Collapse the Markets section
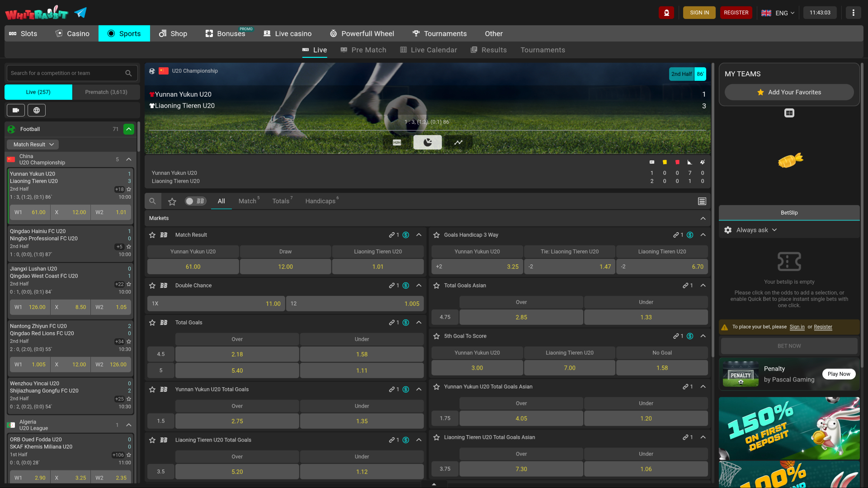Image resolution: width=868 pixels, height=488 pixels. (703, 218)
